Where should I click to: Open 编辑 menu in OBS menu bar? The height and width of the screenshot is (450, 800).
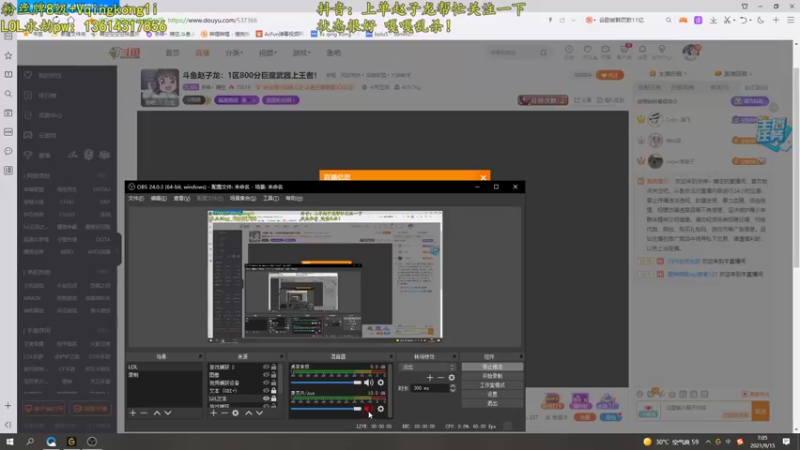tap(159, 198)
